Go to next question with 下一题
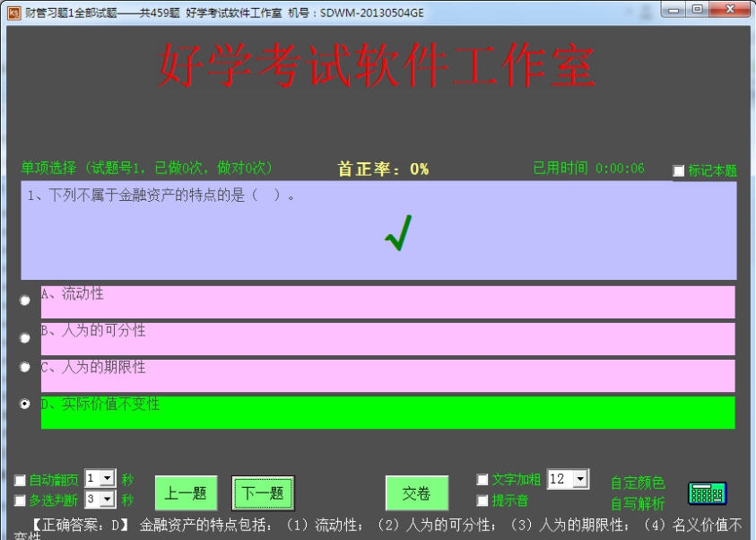The height and width of the screenshot is (540, 756). (263, 492)
